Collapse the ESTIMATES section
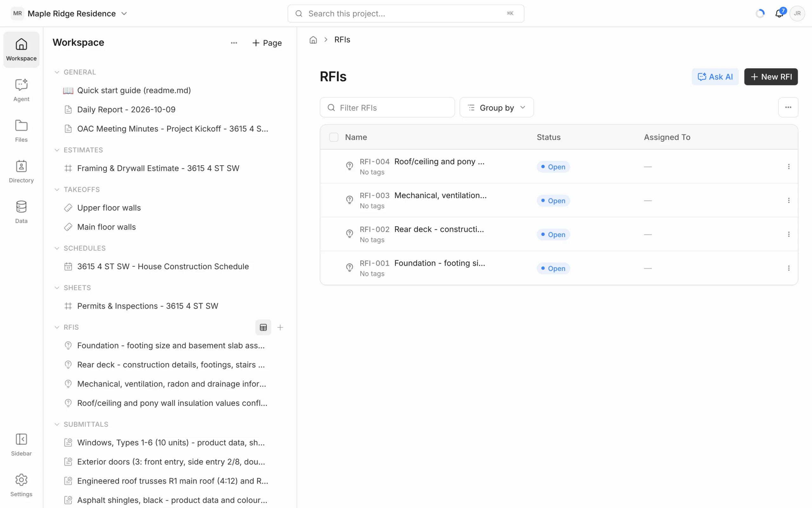This screenshot has width=812, height=508. click(57, 150)
